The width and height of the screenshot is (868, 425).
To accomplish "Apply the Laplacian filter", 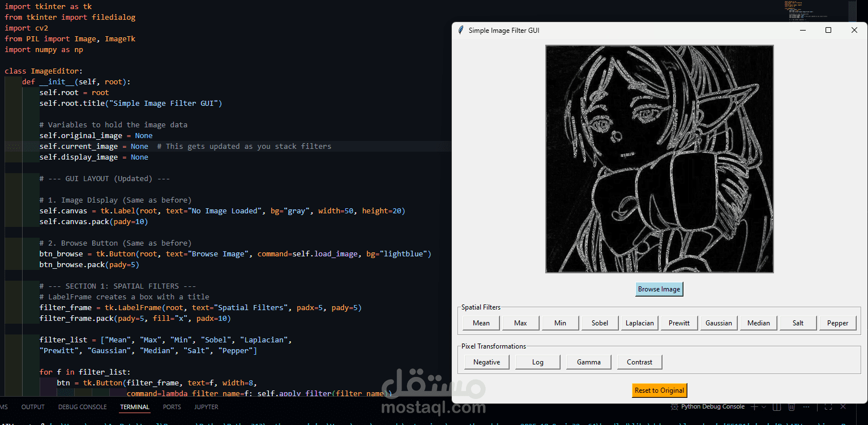I will 640,323.
